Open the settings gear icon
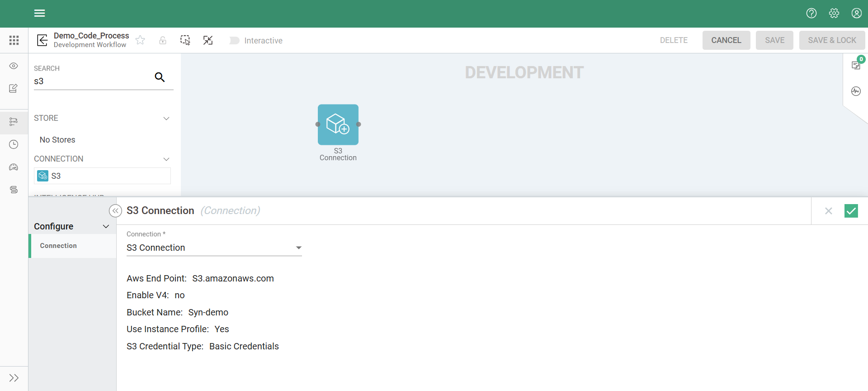868x391 pixels. point(834,13)
